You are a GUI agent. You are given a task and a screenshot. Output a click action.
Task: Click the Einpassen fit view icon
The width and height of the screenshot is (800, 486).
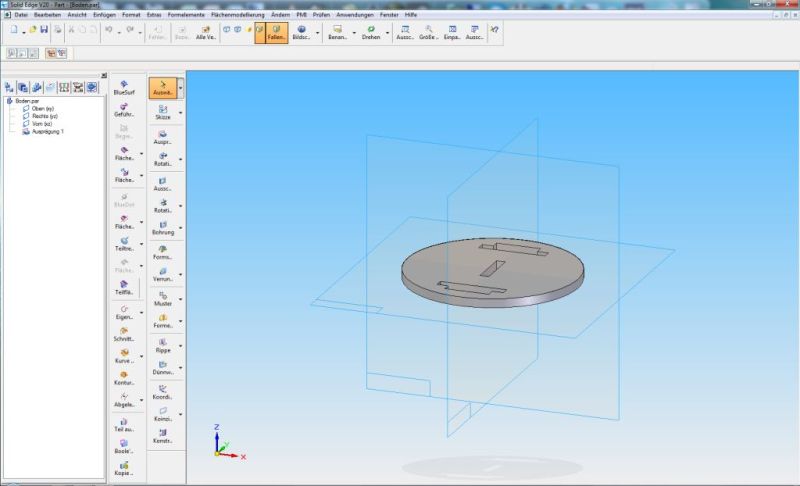tap(453, 32)
